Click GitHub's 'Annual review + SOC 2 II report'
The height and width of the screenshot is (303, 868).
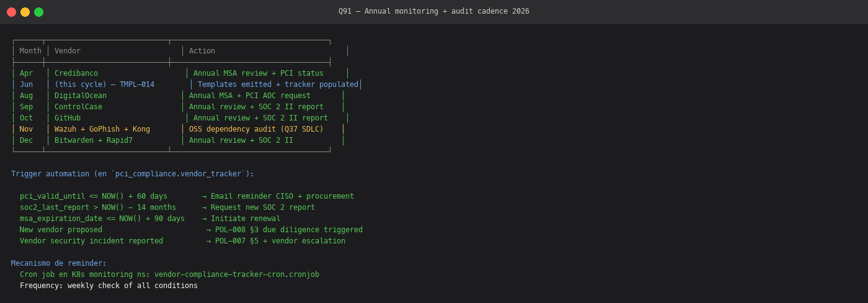pyautogui.click(x=260, y=118)
